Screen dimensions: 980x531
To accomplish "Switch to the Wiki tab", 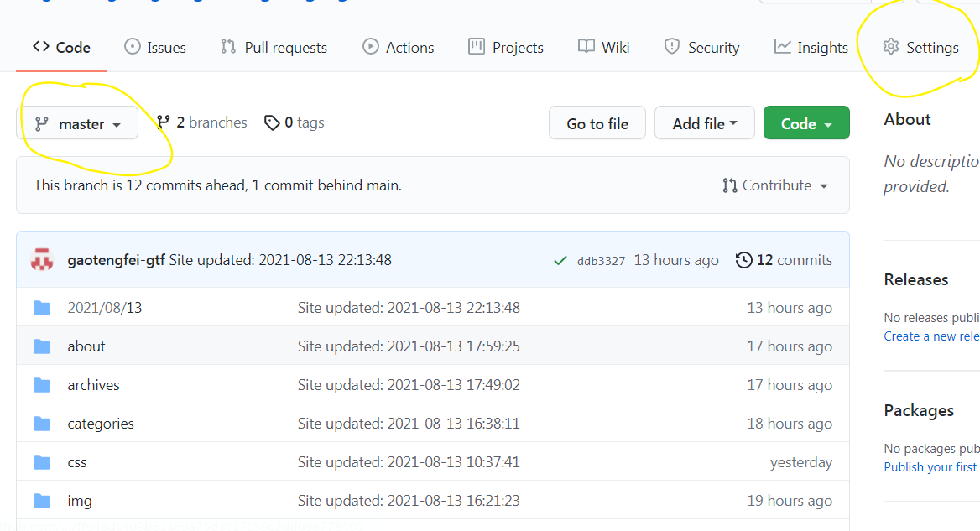I will 604,48.
